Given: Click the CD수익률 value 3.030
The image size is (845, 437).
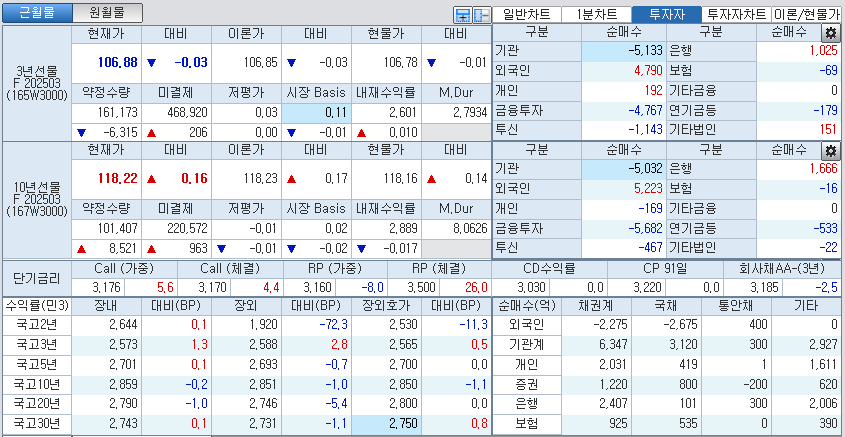Looking at the screenshot, I should pos(532,287).
